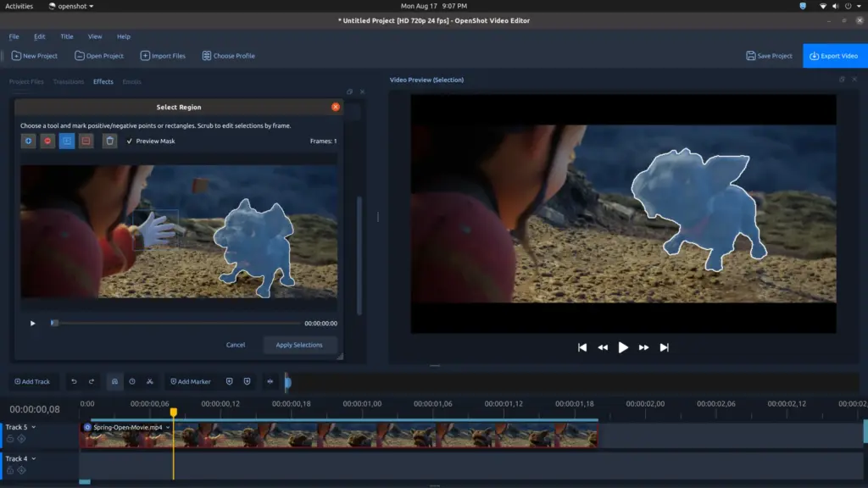Open the Track 4 dropdown menu
This screenshot has height=488, width=868.
(x=34, y=458)
